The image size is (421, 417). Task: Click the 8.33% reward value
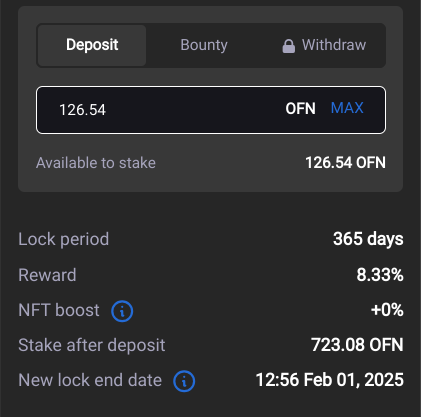pyautogui.click(x=380, y=275)
